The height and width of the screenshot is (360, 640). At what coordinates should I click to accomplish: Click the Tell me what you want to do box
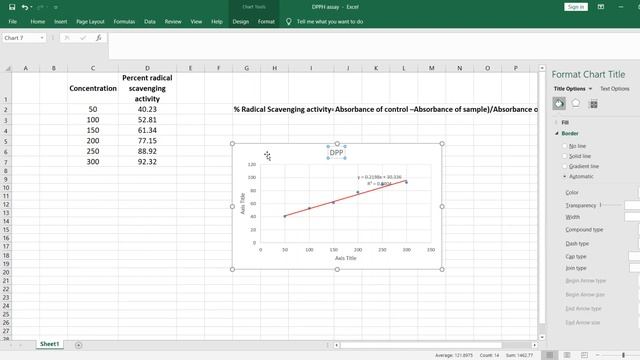pos(330,22)
